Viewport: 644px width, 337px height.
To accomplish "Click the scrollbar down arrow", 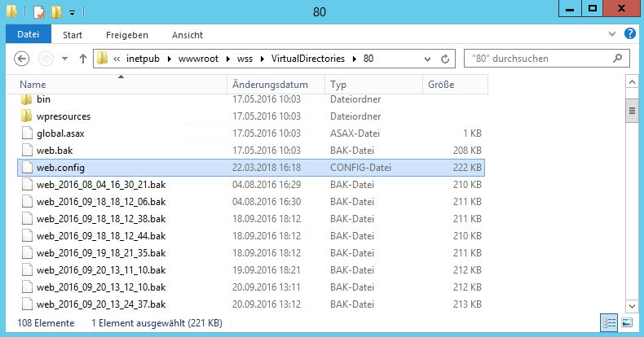I will pyautogui.click(x=632, y=306).
